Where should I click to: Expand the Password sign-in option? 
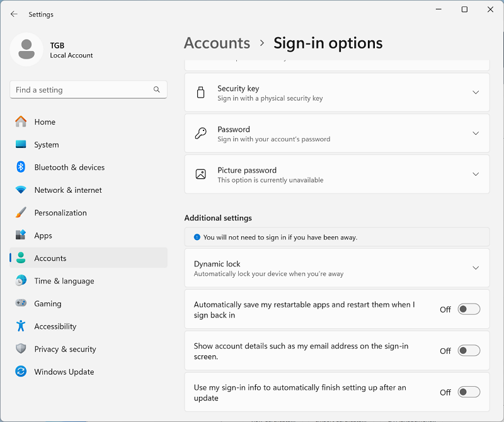point(475,134)
